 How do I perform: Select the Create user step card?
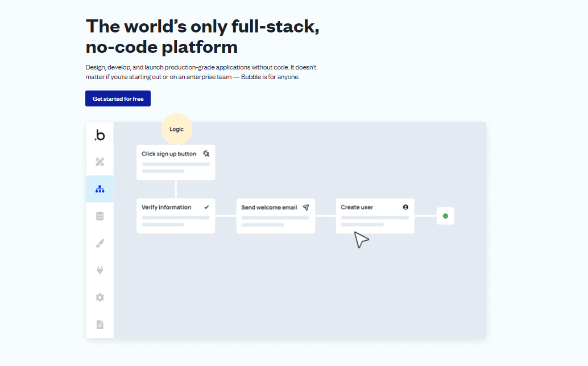(375, 216)
